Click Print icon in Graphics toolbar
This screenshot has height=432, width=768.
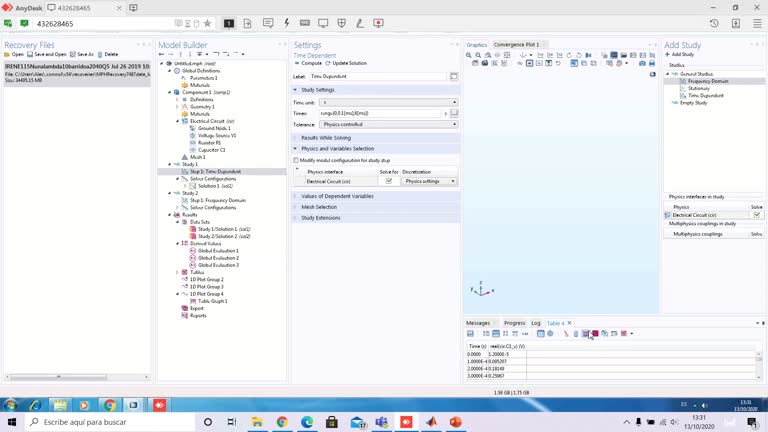(x=652, y=63)
